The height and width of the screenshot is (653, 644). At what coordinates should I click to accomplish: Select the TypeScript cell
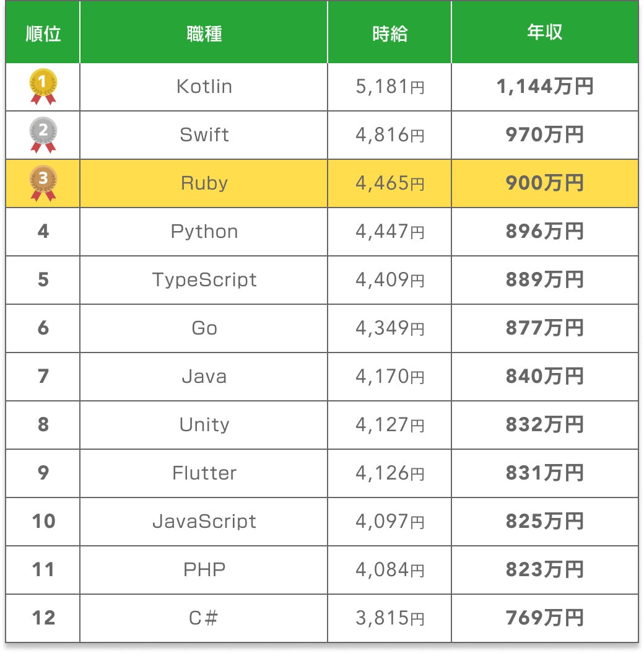(x=204, y=279)
